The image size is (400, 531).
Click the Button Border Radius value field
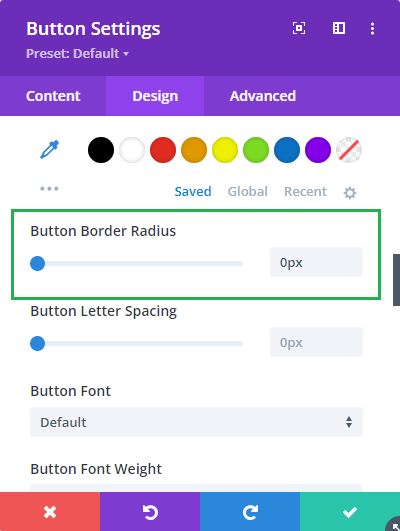[316, 262]
